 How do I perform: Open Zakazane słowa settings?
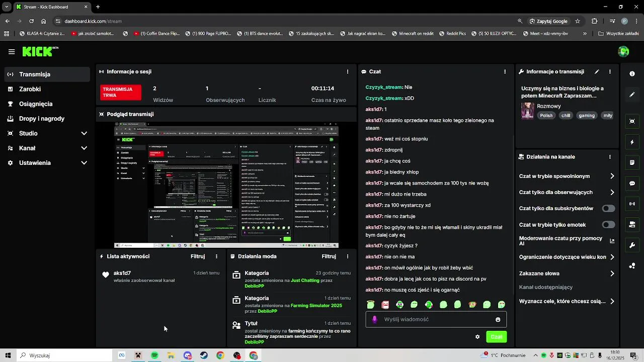pyautogui.click(x=567, y=274)
